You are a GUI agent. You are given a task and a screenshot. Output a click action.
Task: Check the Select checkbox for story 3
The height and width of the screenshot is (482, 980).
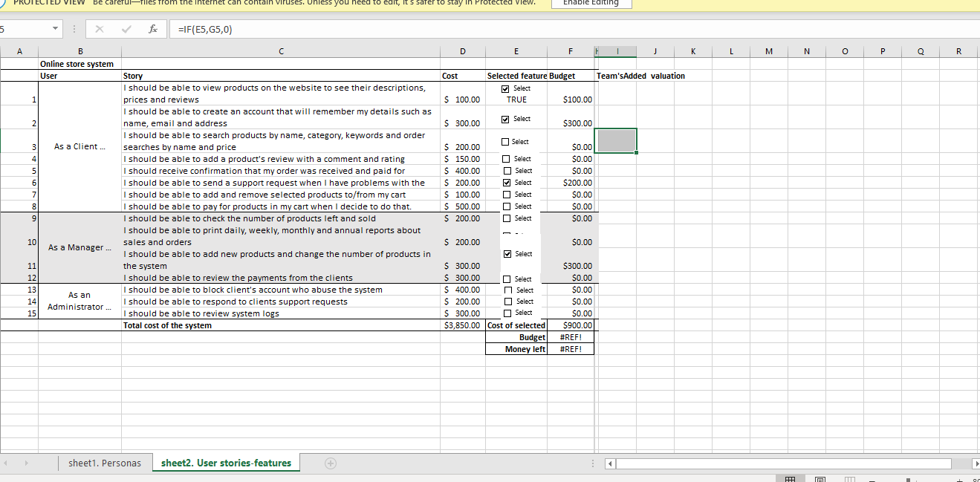click(x=506, y=142)
